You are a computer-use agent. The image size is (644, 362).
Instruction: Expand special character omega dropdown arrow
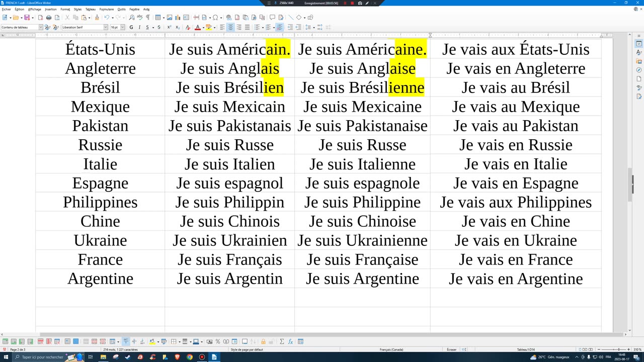pos(221,18)
